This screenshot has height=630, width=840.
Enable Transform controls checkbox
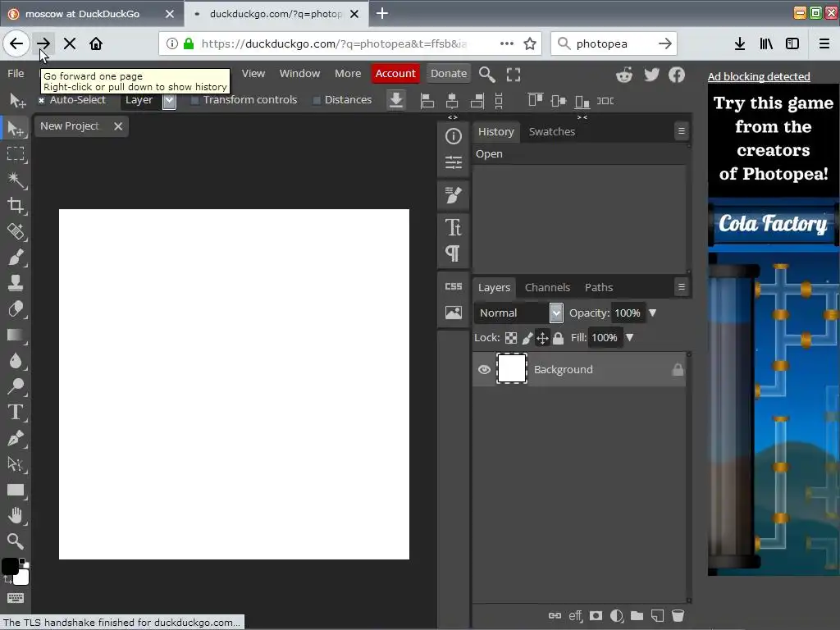[x=194, y=100]
